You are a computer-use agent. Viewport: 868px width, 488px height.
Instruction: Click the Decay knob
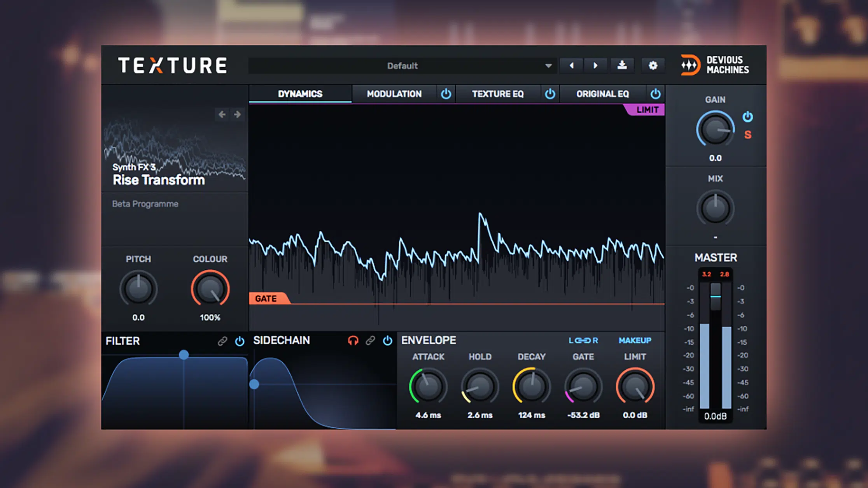coord(531,386)
